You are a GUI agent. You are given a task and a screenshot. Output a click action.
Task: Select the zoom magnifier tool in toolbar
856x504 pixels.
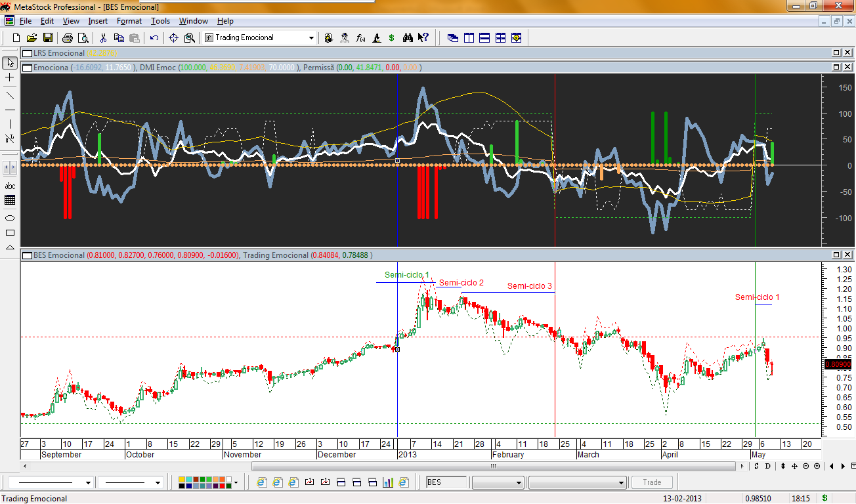click(190, 38)
